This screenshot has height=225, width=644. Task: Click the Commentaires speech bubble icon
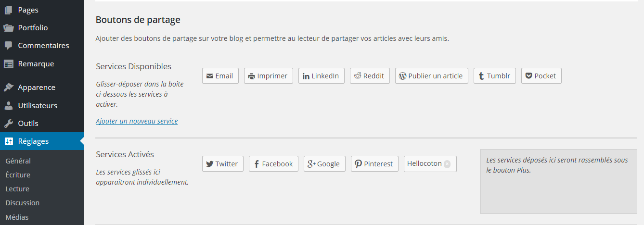(x=8, y=45)
